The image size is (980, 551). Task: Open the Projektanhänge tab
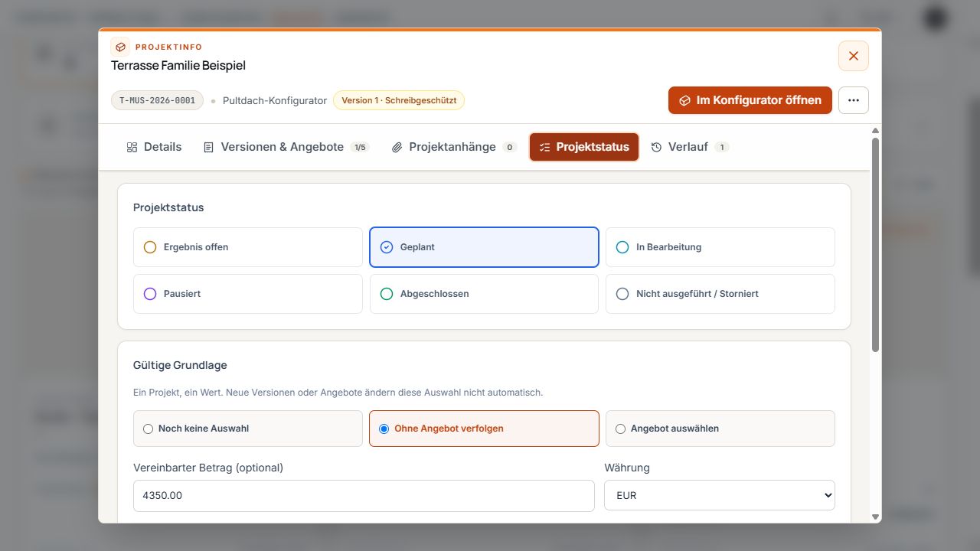click(454, 147)
